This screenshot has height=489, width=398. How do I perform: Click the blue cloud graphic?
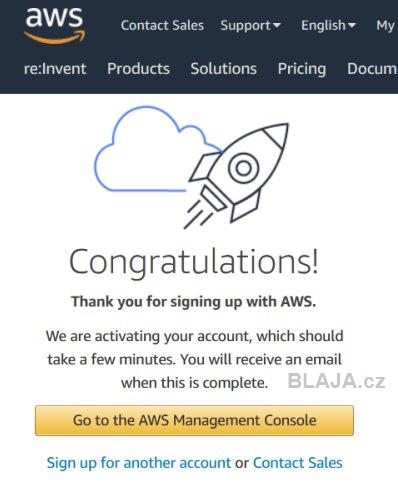pyautogui.click(x=157, y=149)
